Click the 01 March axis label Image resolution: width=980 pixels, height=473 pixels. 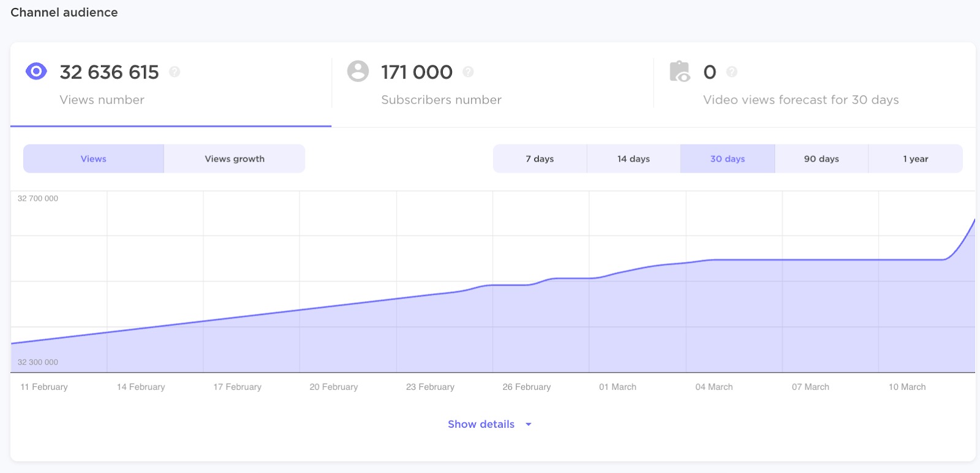pos(617,387)
